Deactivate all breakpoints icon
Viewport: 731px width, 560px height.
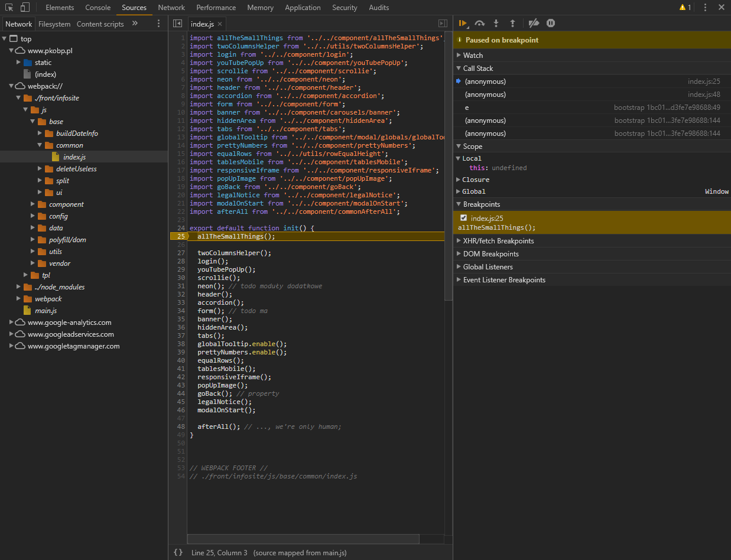click(x=534, y=23)
